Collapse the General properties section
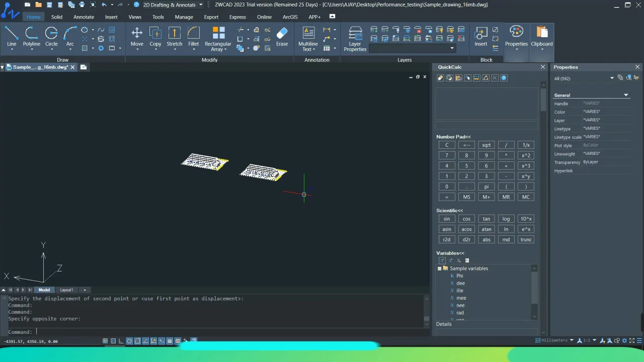This screenshot has width=644, height=362. [x=626, y=95]
